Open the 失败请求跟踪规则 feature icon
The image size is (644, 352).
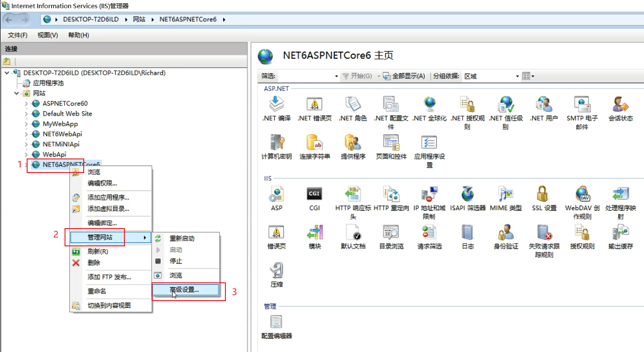pyautogui.click(x=544, y=232)
